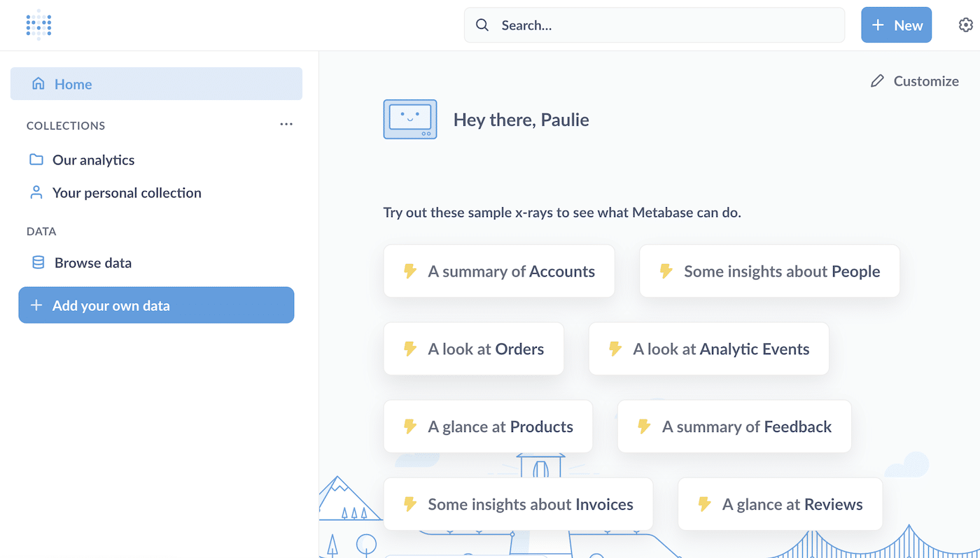Open Your personal collection
The image size is (980, 558).
127,193
